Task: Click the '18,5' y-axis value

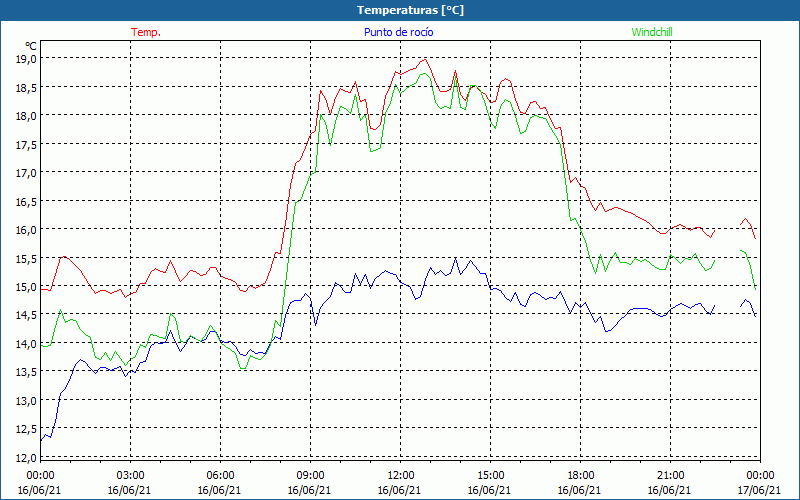Action: tap(26, 87)
